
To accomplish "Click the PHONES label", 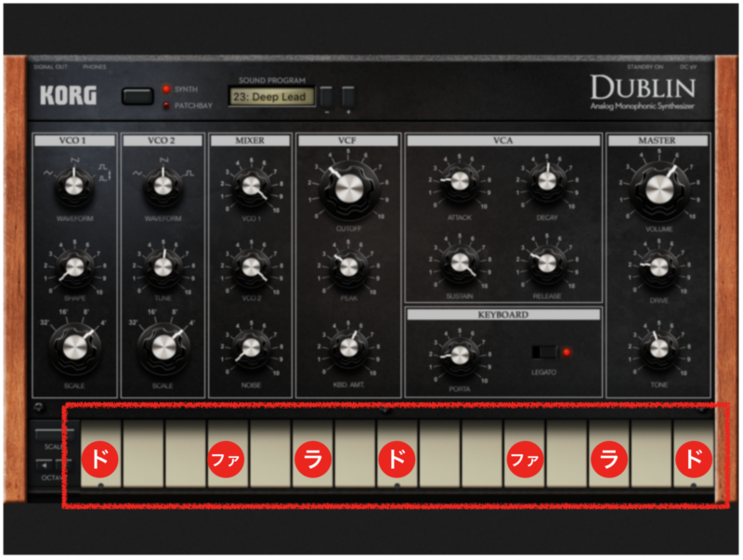I will (x=95, y=67).
